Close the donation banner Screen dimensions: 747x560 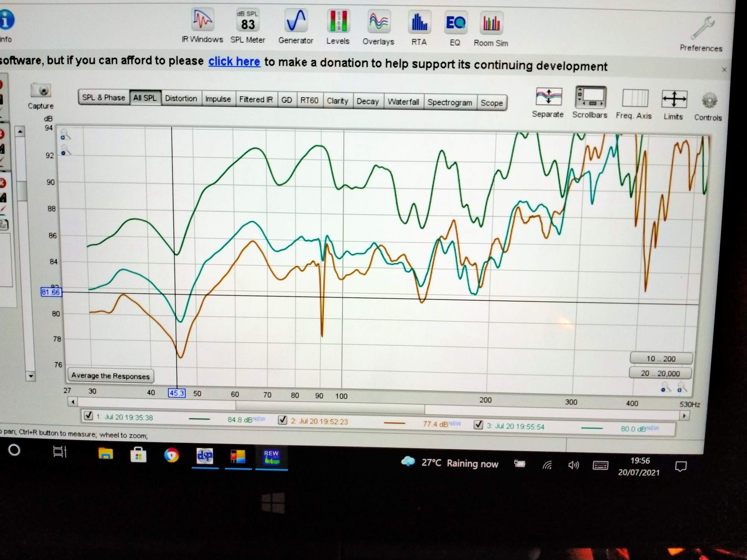[724, 70]
